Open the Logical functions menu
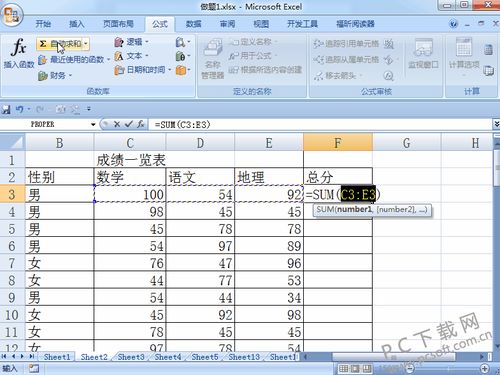Screen dimensions: 500x375 point(131,42)
